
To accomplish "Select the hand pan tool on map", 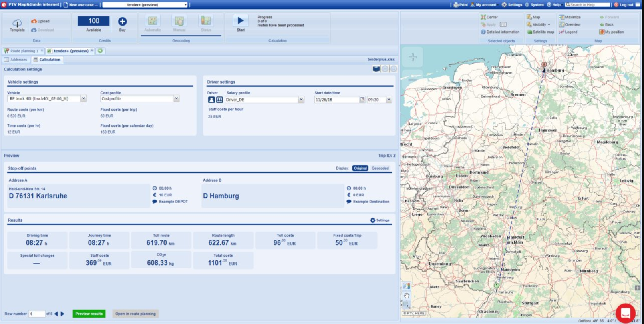I will coord(407,296).
